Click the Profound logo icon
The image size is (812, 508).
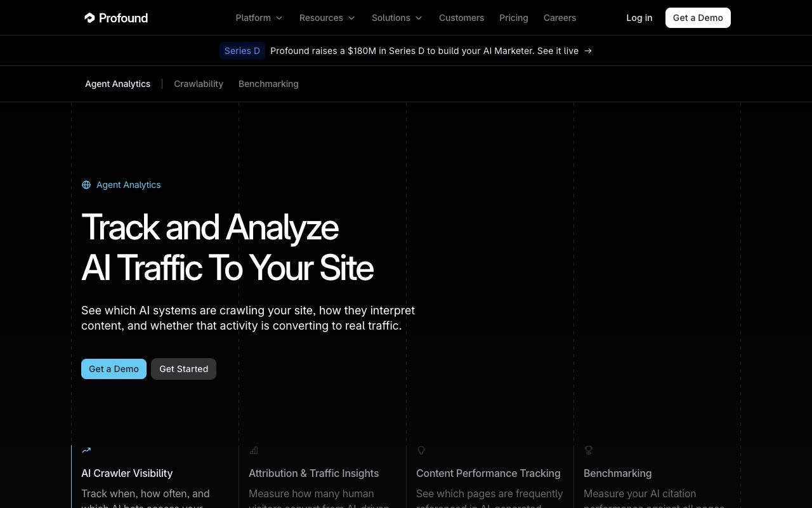click(x=89, y=18)
